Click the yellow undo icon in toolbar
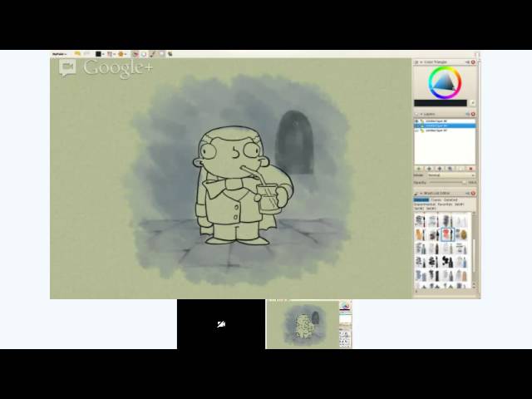The image size is (532, 399). [x=77, y=53]
